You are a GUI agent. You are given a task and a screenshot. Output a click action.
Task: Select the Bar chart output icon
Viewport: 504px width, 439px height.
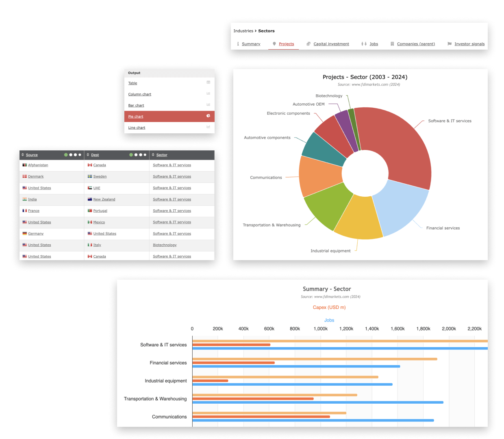[208, 104]
